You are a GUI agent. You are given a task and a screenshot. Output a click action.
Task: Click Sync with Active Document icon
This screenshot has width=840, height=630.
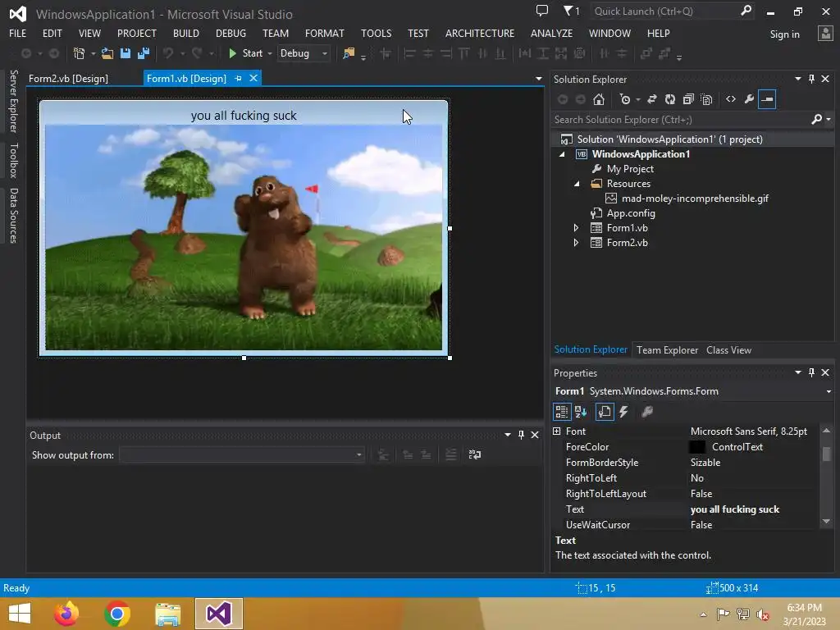652,99
